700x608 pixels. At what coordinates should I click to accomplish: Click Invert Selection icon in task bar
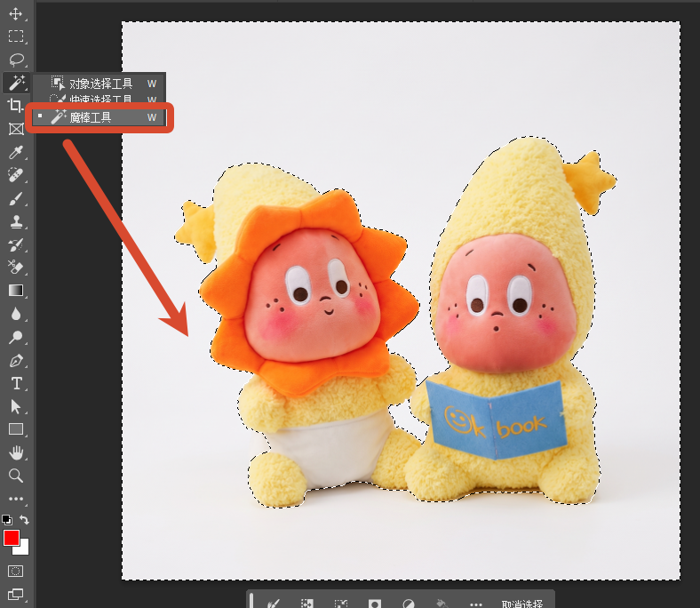[307, 603]
